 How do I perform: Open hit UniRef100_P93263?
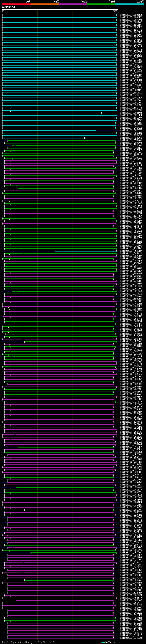tap(131, 42)
